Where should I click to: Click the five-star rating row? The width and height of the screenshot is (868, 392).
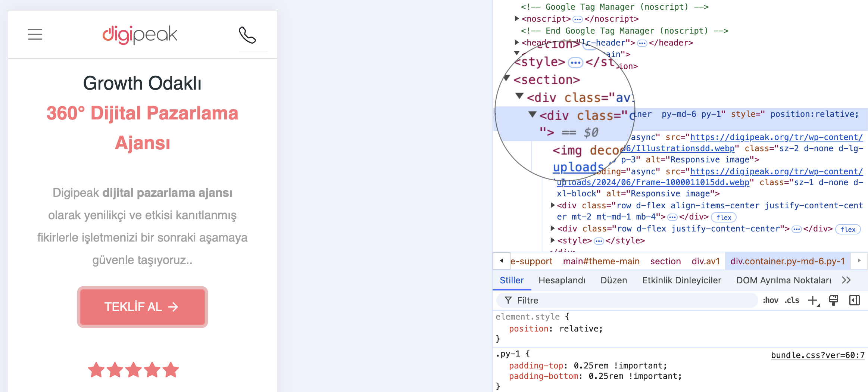tap(134, 370)
